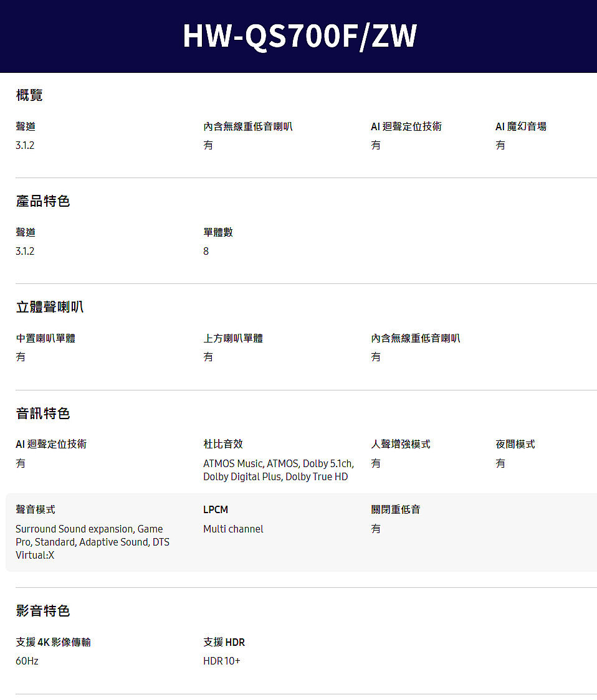Click 內含無線重低音喇叭 label in 立體聲喇叭 section
This screenshot has width=597, height=700.
coord(416,338)
